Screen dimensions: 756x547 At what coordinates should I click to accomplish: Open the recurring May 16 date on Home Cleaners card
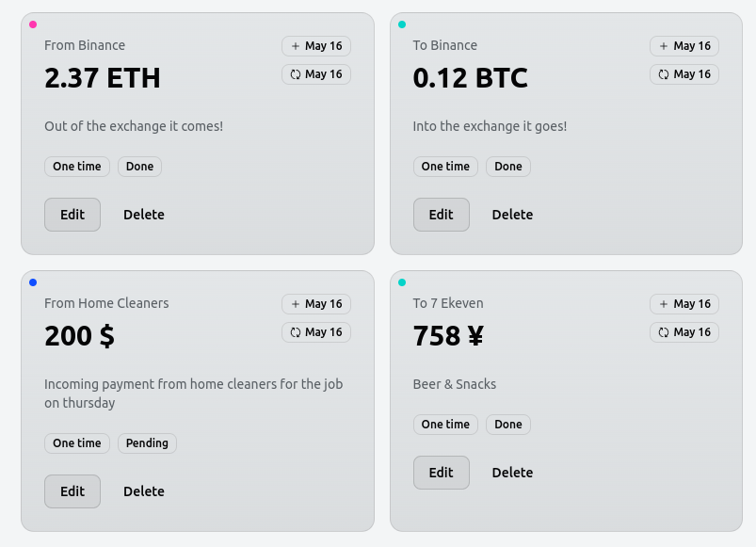(316, 332)
